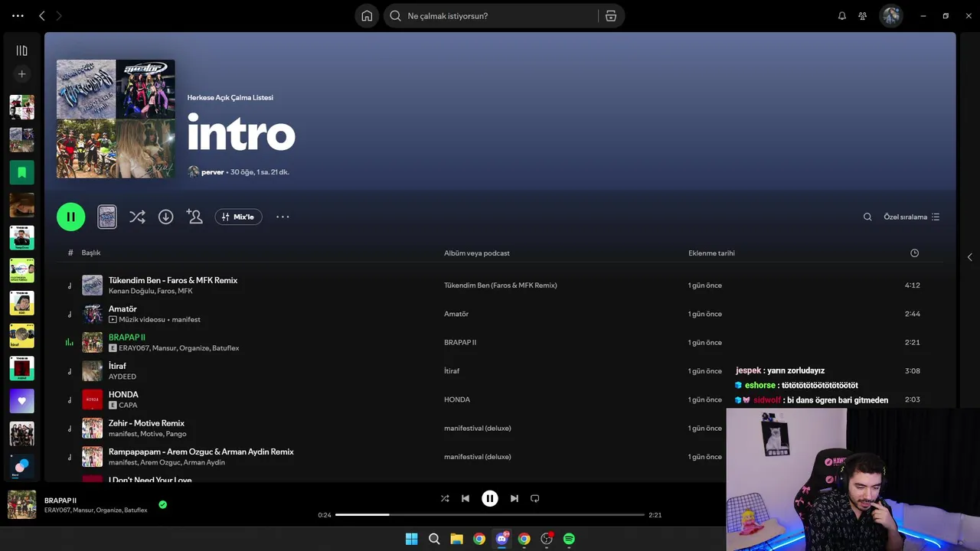The height and width of the screenshot is (551, 980).
Task: Pause the intro playlist with green button
Action: 71,217
